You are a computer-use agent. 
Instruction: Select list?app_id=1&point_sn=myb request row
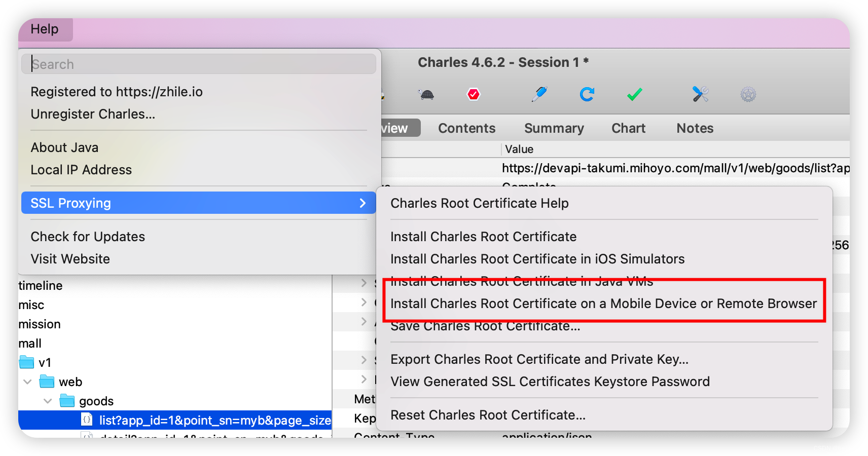click(x=175, y=420)
